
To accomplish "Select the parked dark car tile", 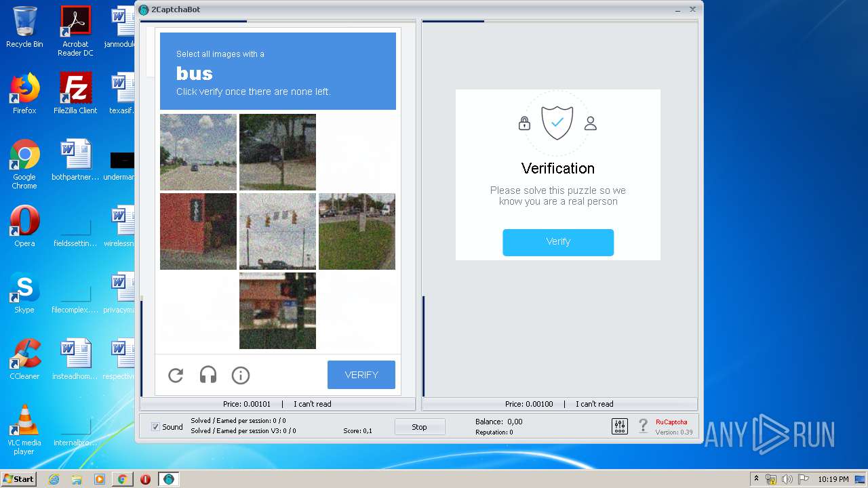I will (277, 152).
